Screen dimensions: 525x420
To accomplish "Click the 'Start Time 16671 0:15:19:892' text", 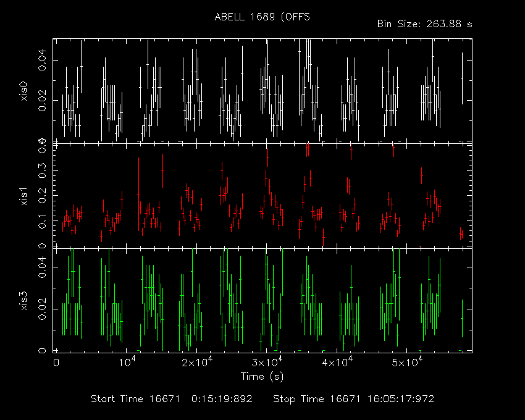I will click(x=172, y=399).
